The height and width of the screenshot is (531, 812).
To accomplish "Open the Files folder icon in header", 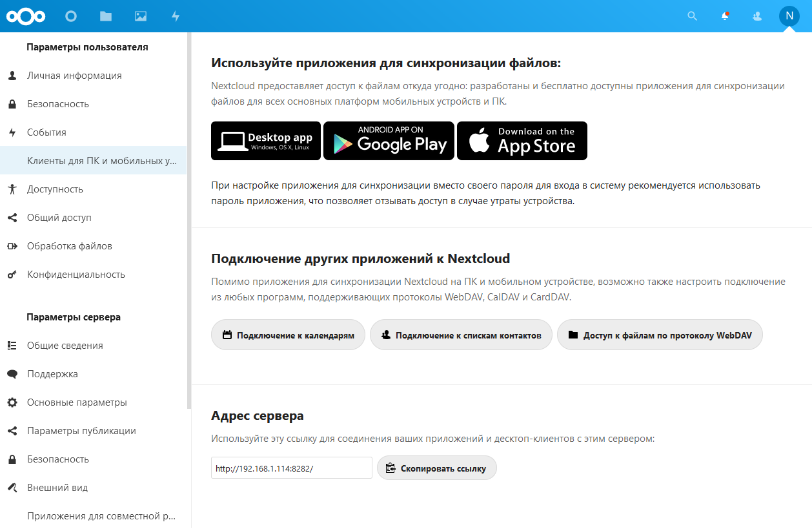I will (106, 16).
